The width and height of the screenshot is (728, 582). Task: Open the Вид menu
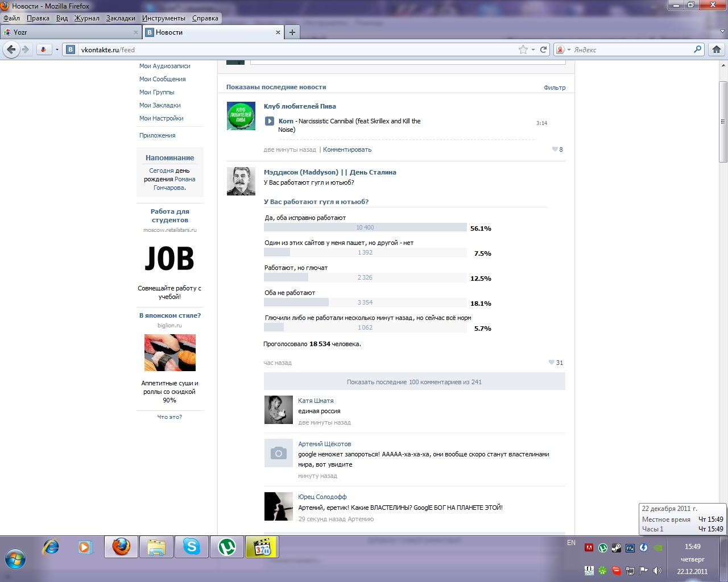62,18
